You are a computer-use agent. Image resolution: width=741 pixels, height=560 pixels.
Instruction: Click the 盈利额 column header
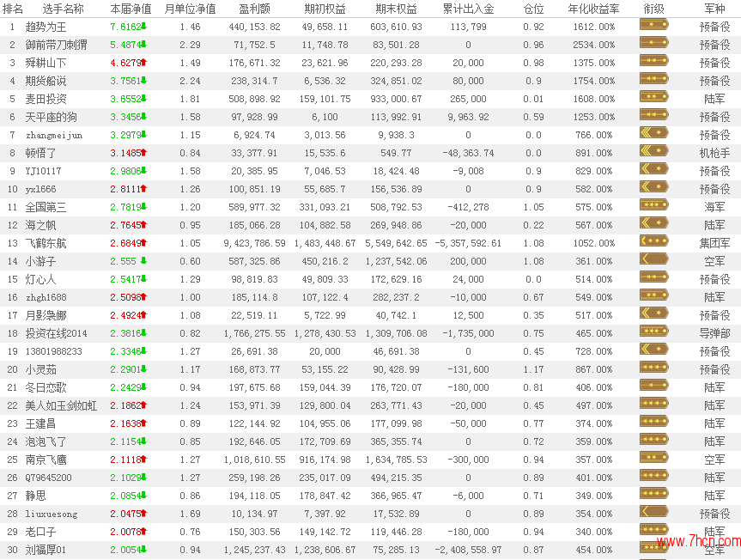pos(253,9)
